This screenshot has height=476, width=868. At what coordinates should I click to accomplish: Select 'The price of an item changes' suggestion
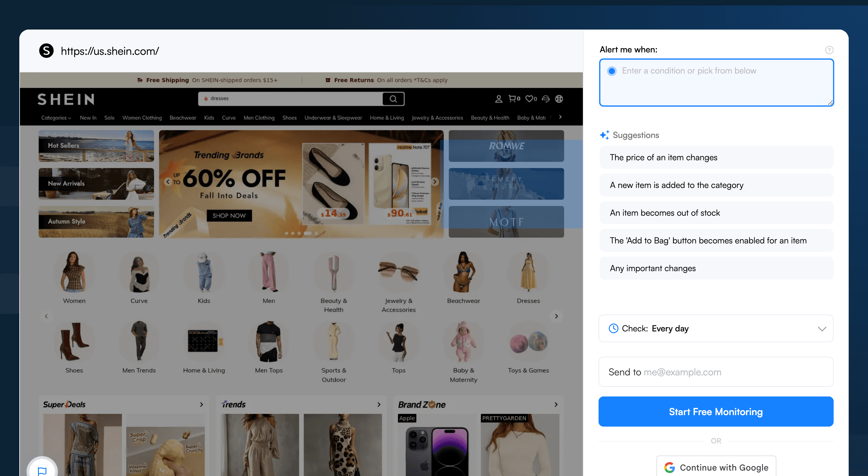tap(716, 157)
